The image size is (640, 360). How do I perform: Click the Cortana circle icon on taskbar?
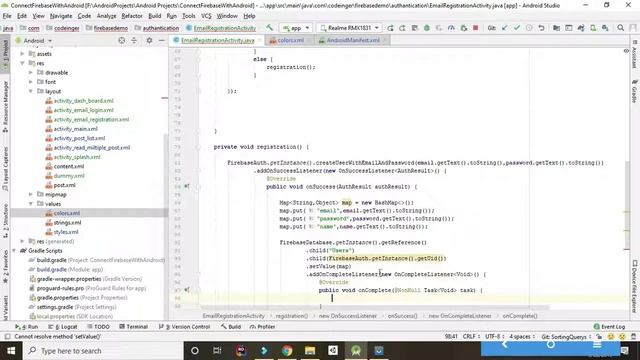(195, 351)
